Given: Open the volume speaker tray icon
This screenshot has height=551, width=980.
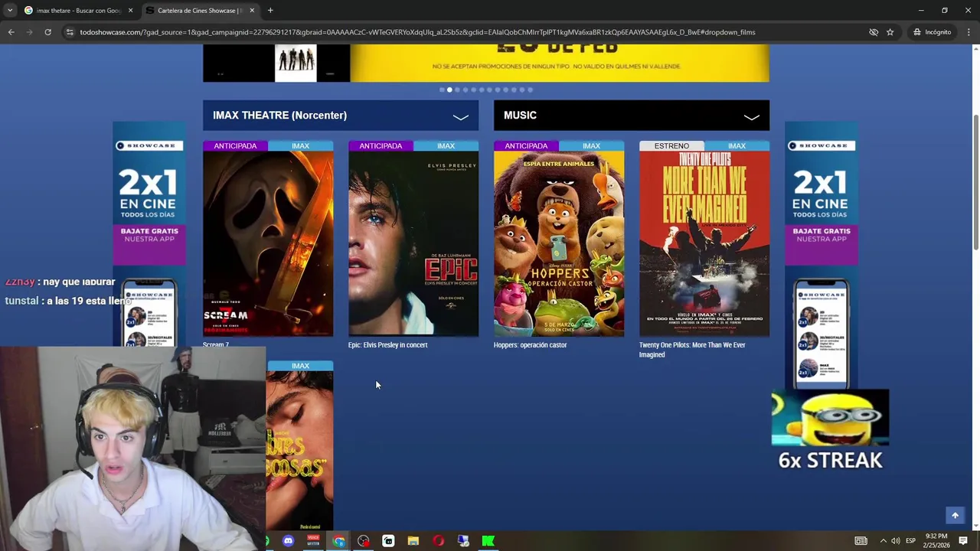Looking at the screenshot, I should tap(896, 541).
